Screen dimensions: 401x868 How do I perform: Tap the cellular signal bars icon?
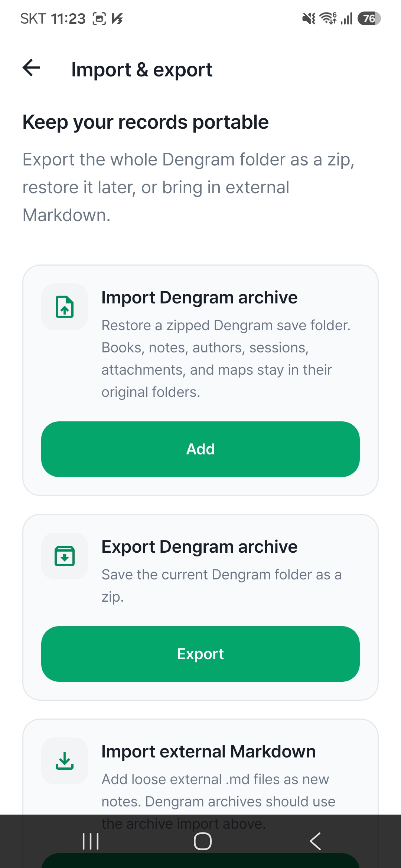click(346, 19)
